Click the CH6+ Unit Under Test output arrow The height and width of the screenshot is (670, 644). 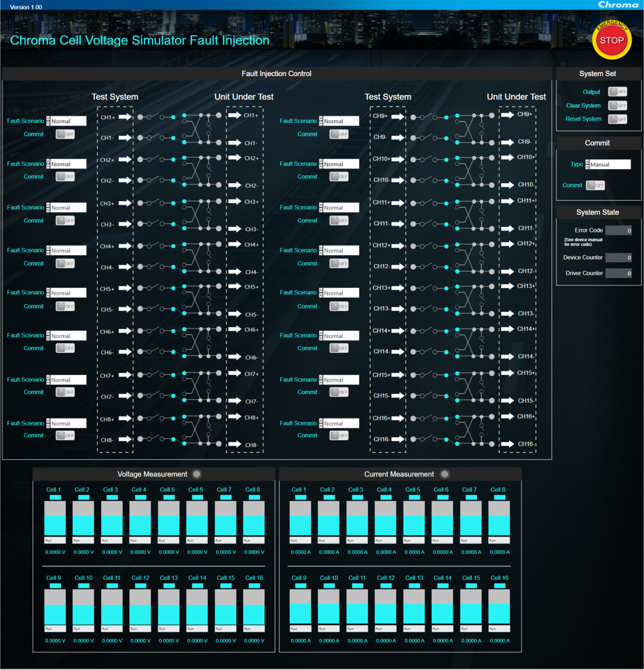pyautogui.click(x=235, y=329)
